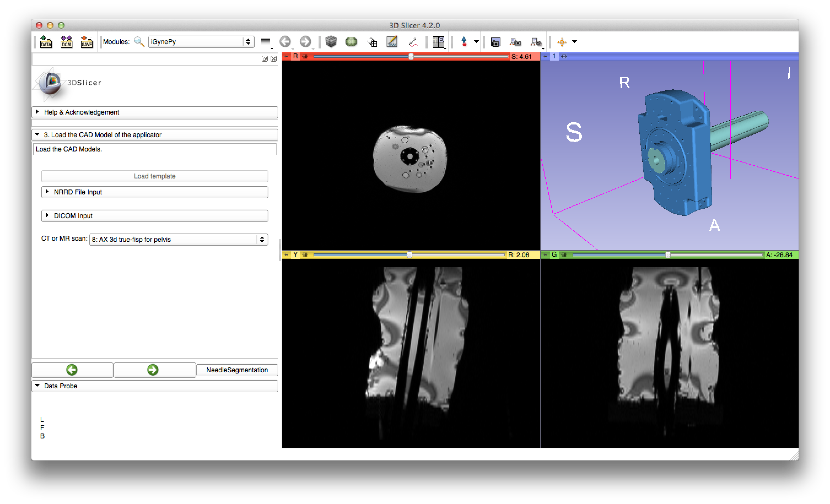Toggle the Yellow slice view pin

pyautogui.click(x=286, y=255)
